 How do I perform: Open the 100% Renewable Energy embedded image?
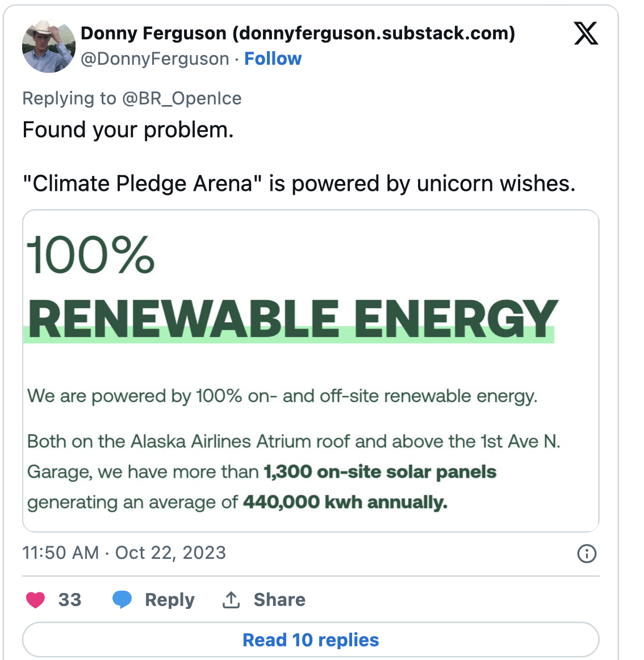pos(311,371)
